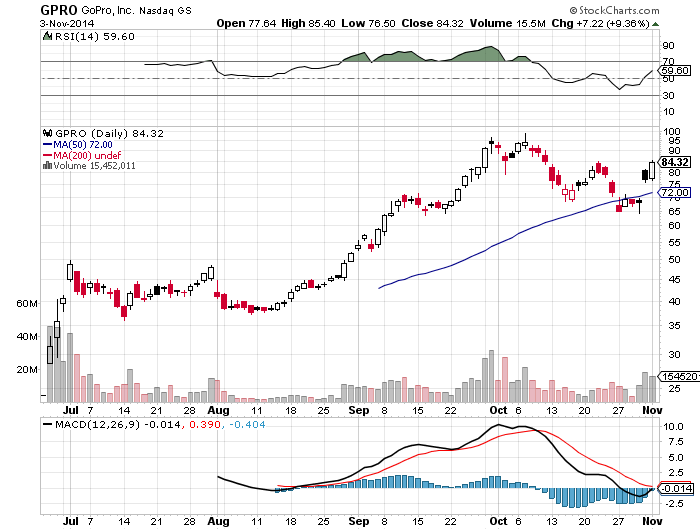Click the 'Volume 15,452,011' legend text
700x530 pixels.
[94, 166]
